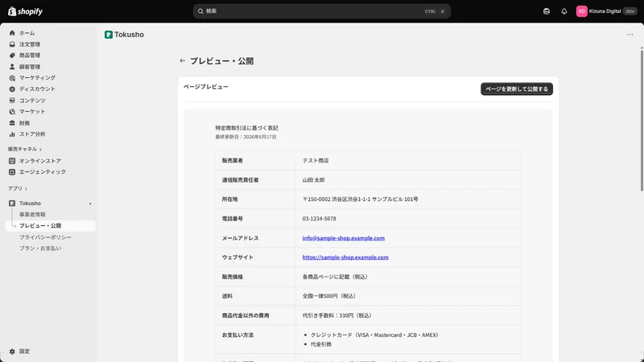Screen dimensions: 644x362
Task: Click the 代金引換 payment bullet
Action: 320,344
